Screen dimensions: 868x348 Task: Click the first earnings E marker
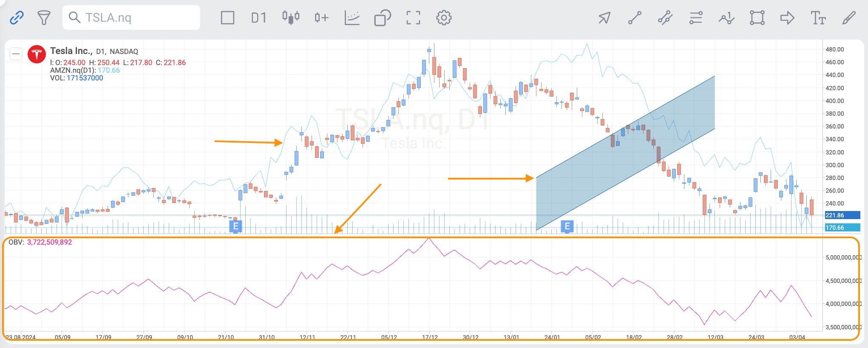tap(235, 226)
